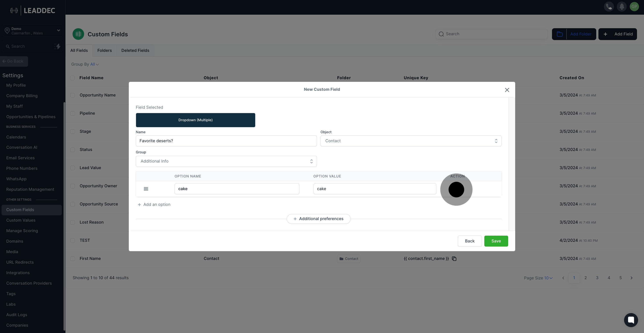Image resolution: width=644 pixels, height=333 pixels.
Task: Click the Custom Fields green page icon
Action: click(78, 34)
